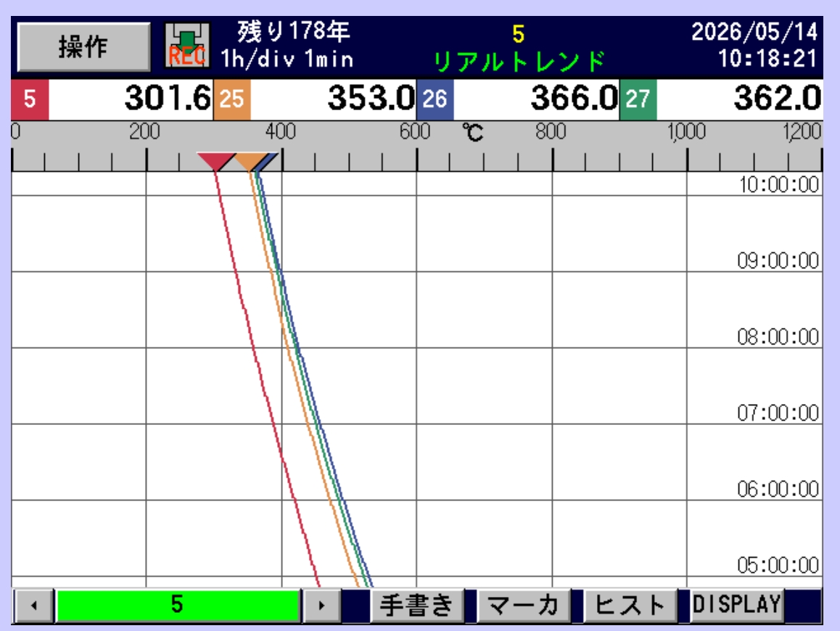Viewport: 840px width, 631px height.
Task: Click the 1,000 scale value
Action: (x=686, y=131)
